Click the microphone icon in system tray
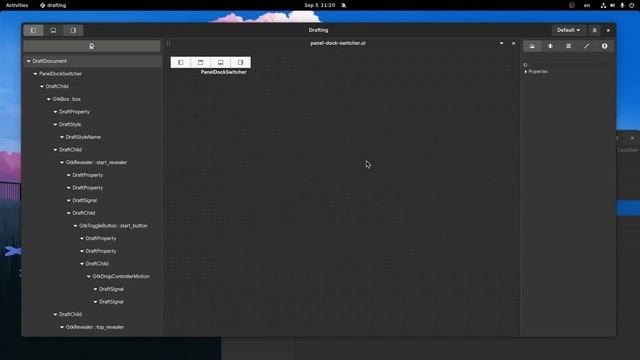The width and height of the screenshot is (640, 360). coord(622,5)
